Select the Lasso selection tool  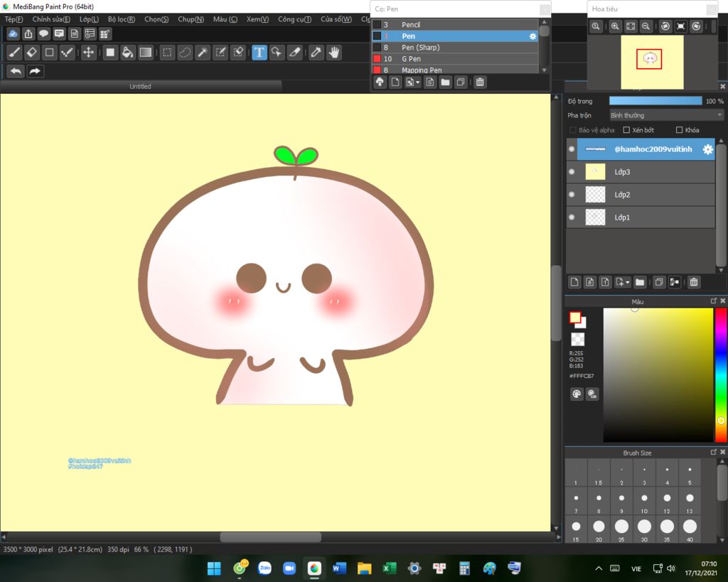click(x=185, y=53)
